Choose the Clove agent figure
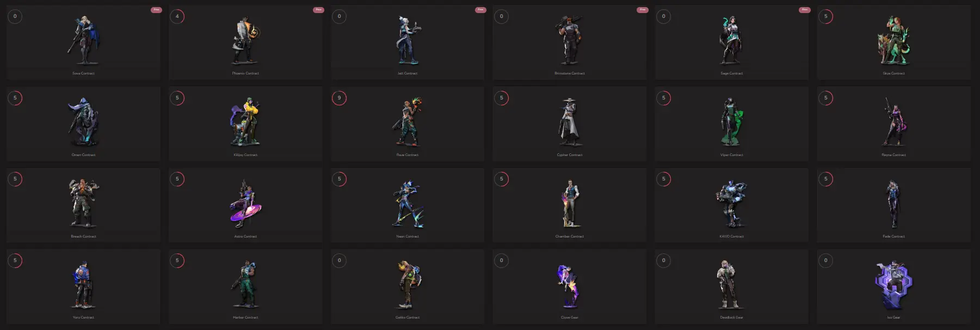The image size is (980, 330). click(569, 285)
